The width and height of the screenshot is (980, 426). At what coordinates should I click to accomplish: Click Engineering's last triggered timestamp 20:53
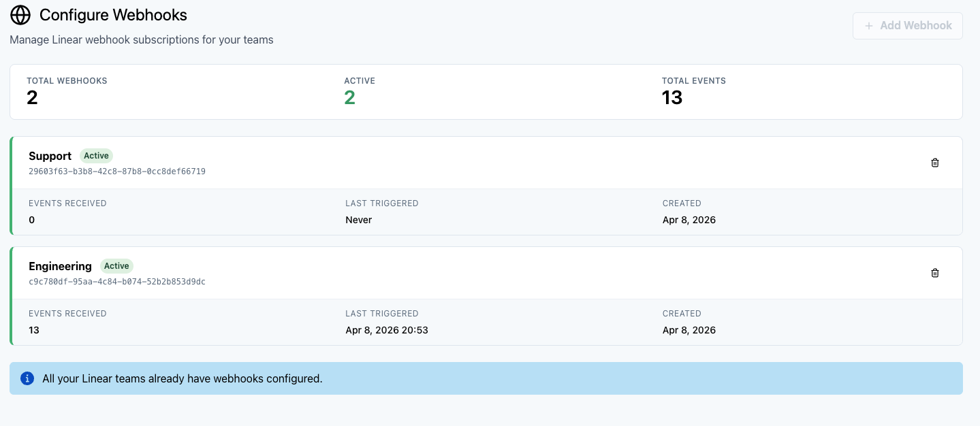(x=386, y=330)
